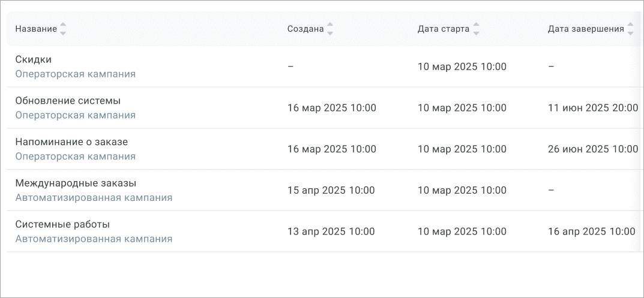Click the 26 июн 2025 10:00 end date
644x298 pixels.
tap(592, 149)
